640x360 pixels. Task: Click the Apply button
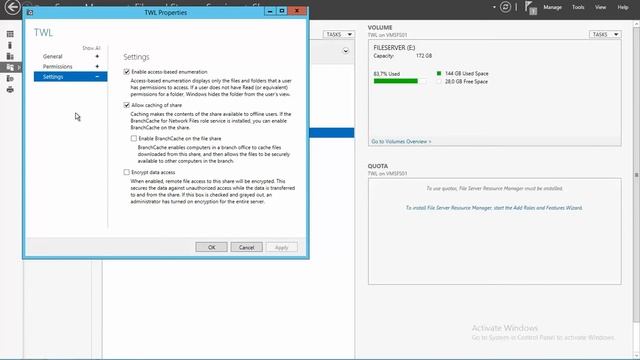coord(282,247)
